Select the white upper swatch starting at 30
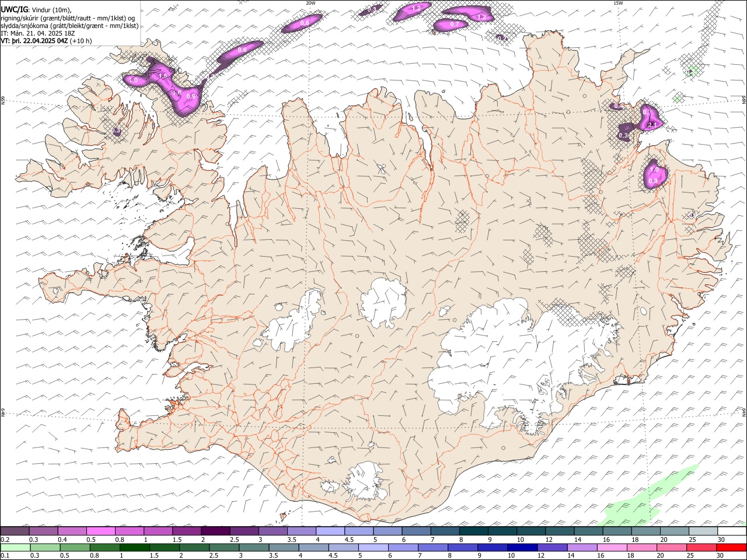 point(732,531)
